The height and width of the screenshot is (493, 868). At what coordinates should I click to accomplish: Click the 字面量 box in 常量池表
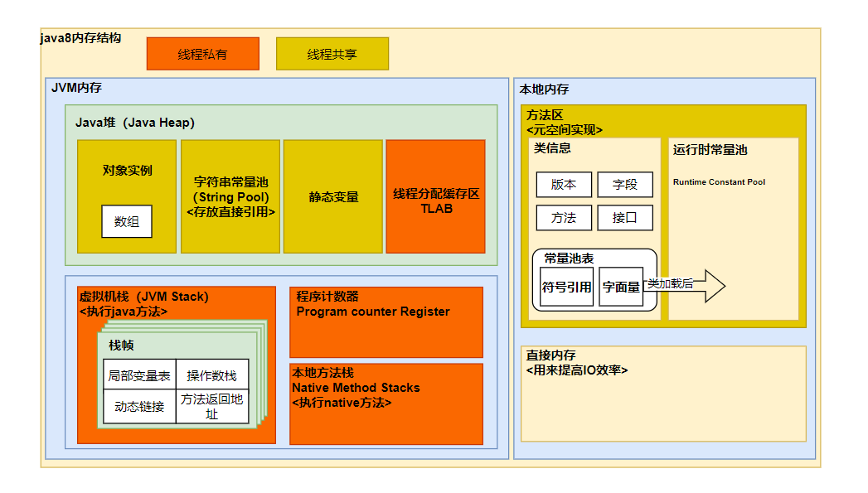pos(620,287)
